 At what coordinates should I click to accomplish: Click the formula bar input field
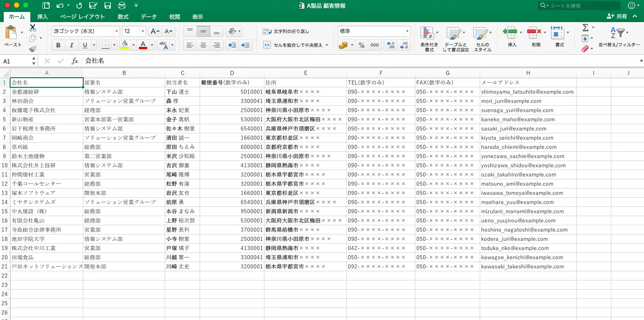coord(184,60)
